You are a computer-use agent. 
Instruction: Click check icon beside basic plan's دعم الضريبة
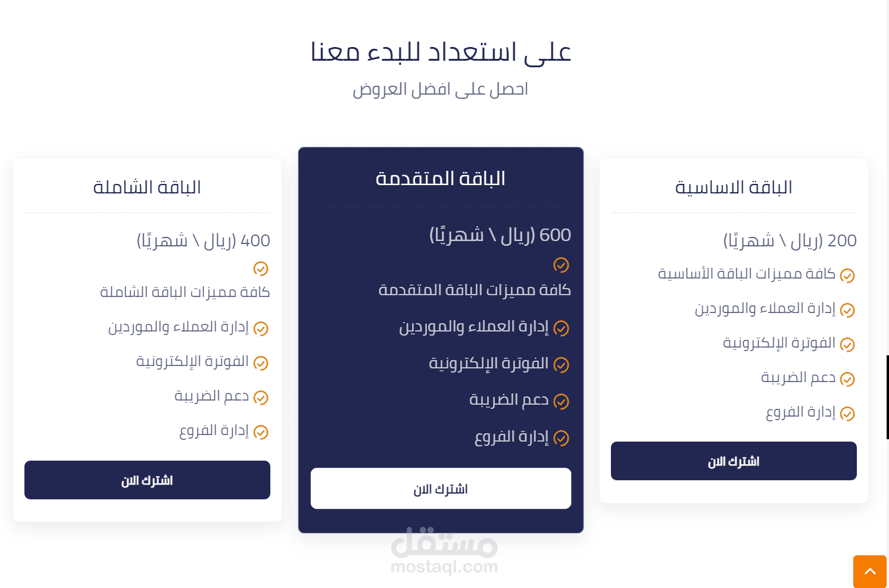pyautogui.click(x=847, y=379)
